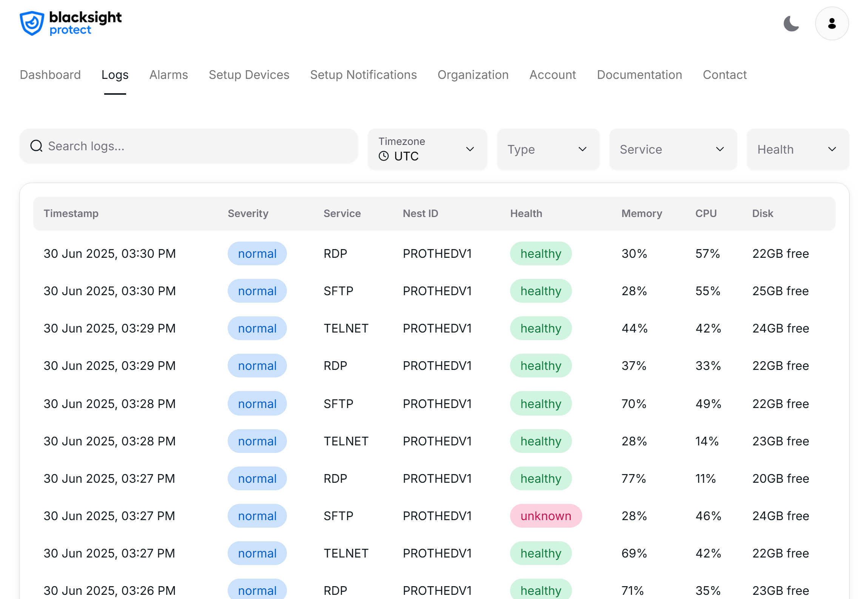Focus the Search logs input field
This screenshot has width=868, height=599.
[x=196, y=146]
